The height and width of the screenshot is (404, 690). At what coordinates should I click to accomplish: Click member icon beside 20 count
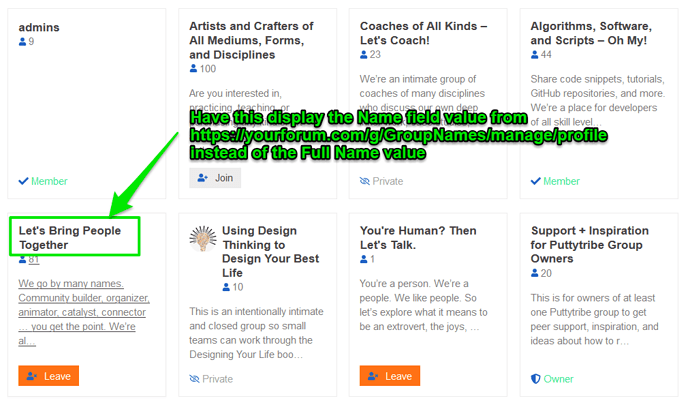pos(534,273)
